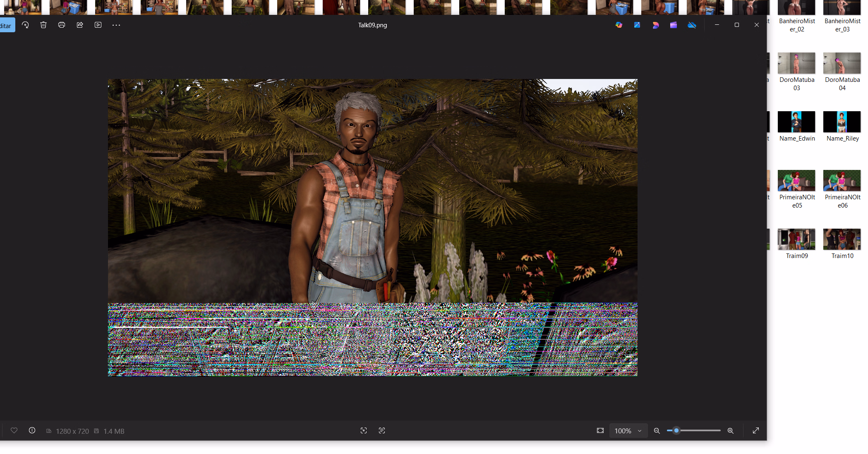Toggle the favorite heart icon
The image size is (868, 454).
pyautogui.click(x=14, y=430)
